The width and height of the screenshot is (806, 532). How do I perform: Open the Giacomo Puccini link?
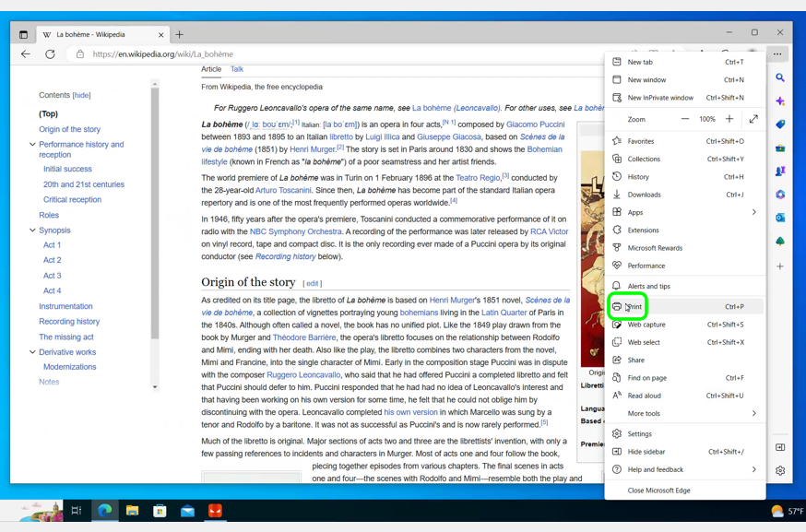tap(535, 124)
